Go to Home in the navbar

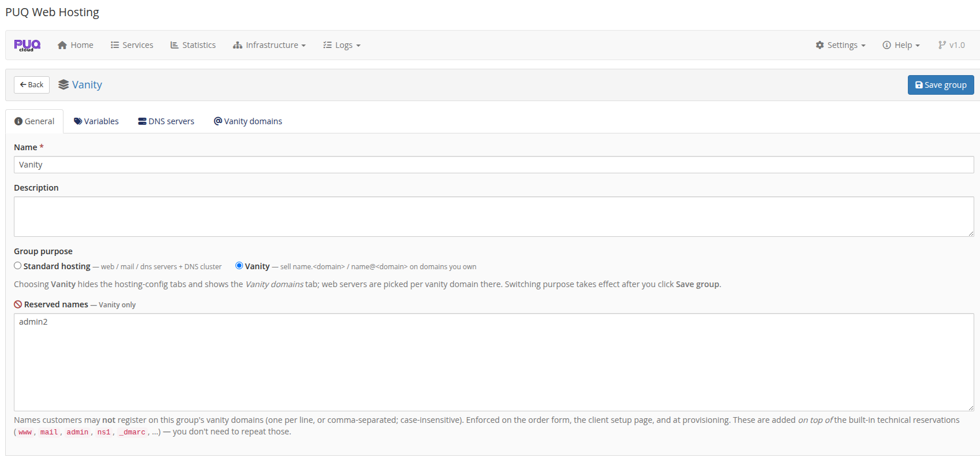click(76, 45)
